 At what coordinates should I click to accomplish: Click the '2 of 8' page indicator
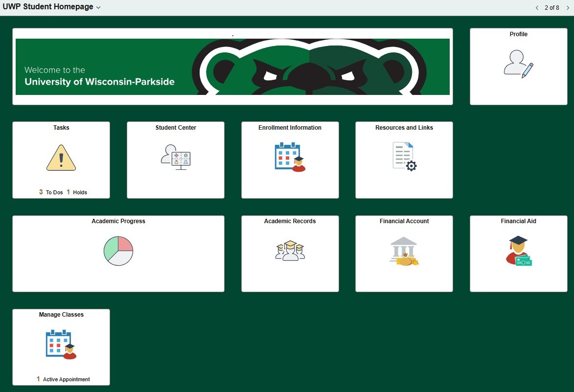551,8
